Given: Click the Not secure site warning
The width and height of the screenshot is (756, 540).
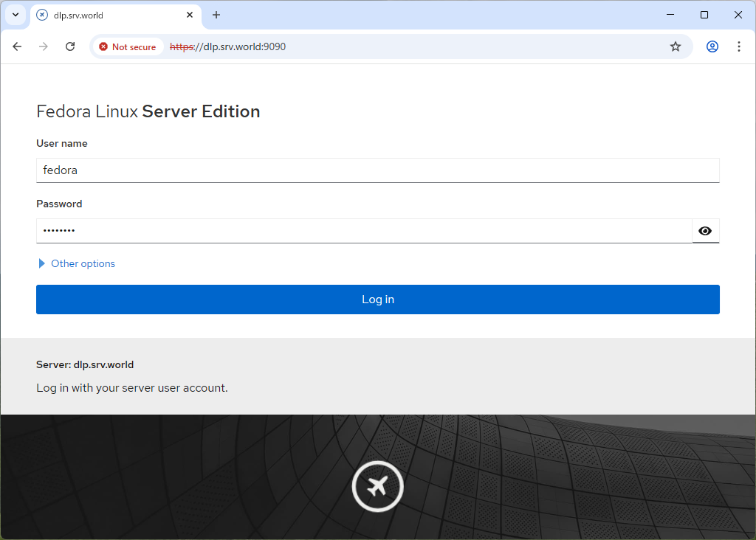Looking at the screenshot, I should tap(128, 46).
